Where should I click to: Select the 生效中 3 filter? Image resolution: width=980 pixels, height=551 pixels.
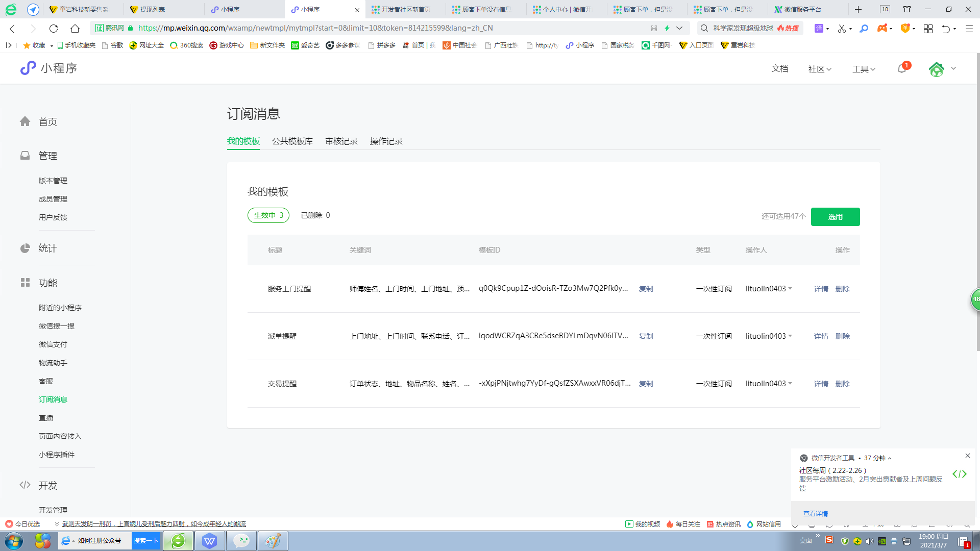(268, 215)
